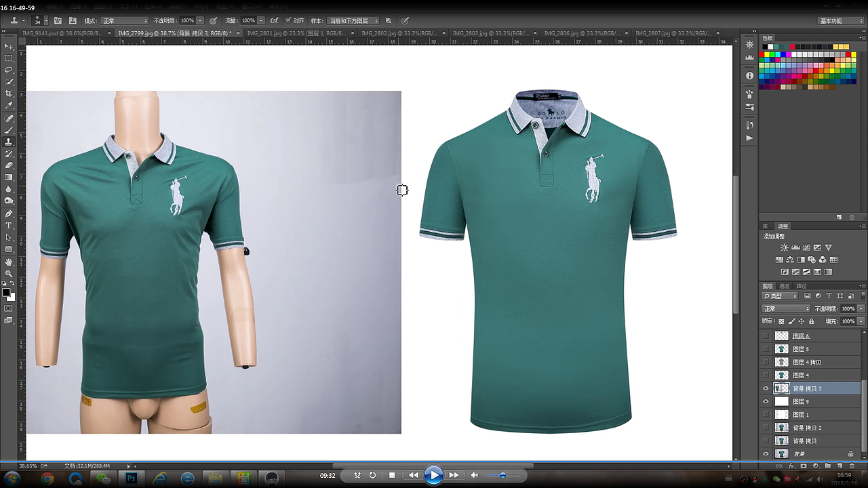Open the layer filter 类型 dropdown
Viewport: 868px width, 488px height.
(781, 296)
